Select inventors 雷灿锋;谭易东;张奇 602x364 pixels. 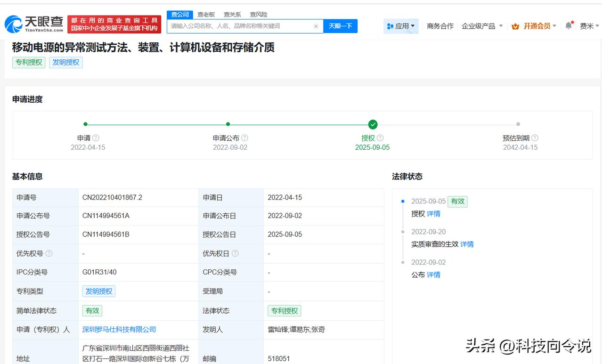[x=296, y=330]
